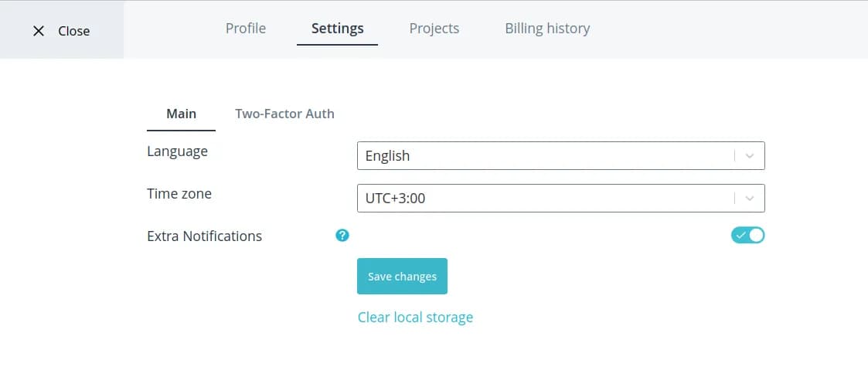Click the X close icon
The height and width of the screenshot is (367, 868).
coord(39,31)
